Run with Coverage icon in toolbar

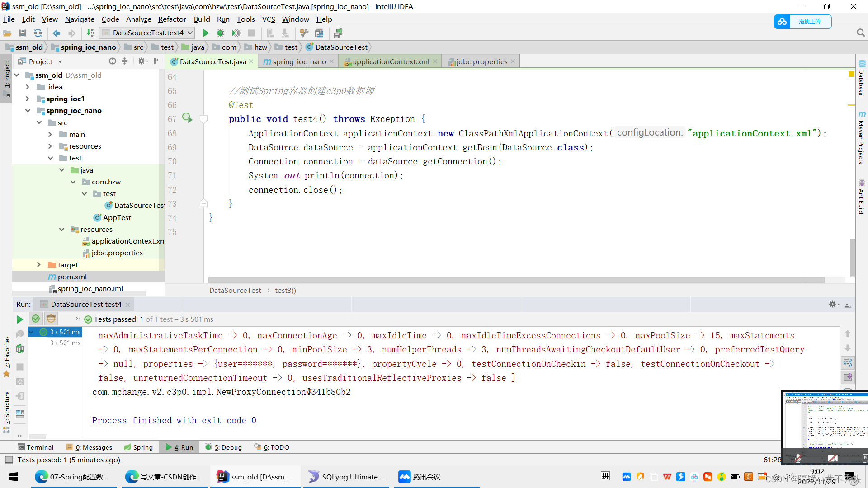pos(236,33)
